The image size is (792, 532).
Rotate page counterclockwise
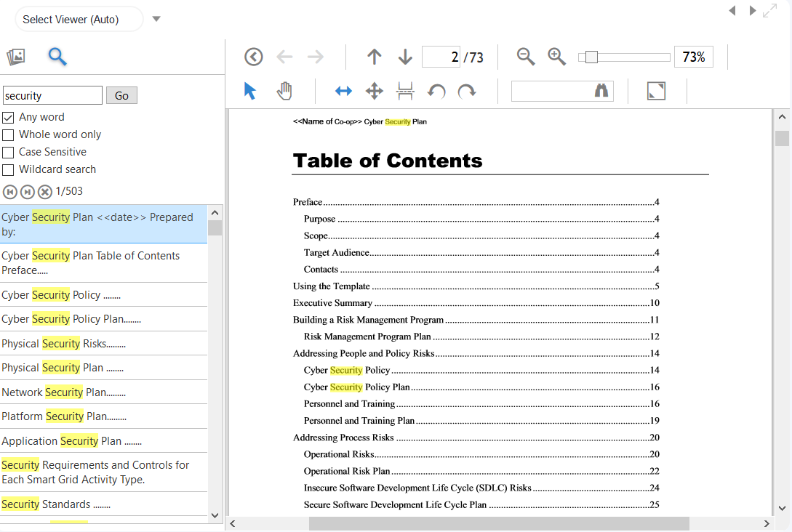[436, 92]
